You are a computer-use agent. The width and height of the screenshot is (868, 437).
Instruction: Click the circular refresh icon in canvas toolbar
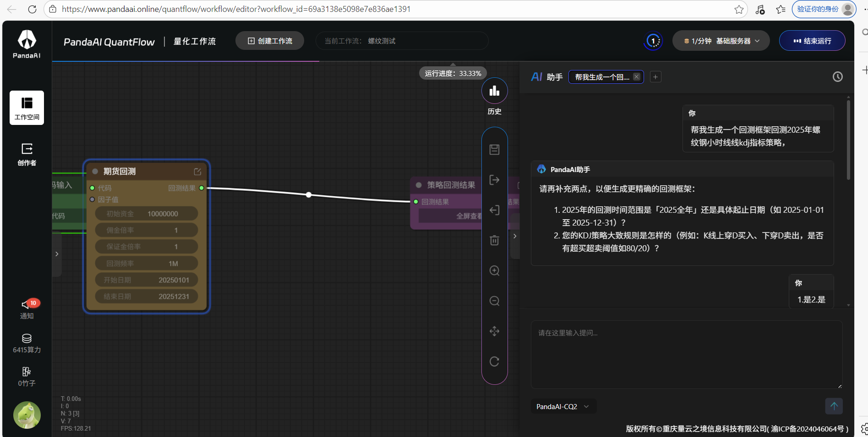(494, 361)
